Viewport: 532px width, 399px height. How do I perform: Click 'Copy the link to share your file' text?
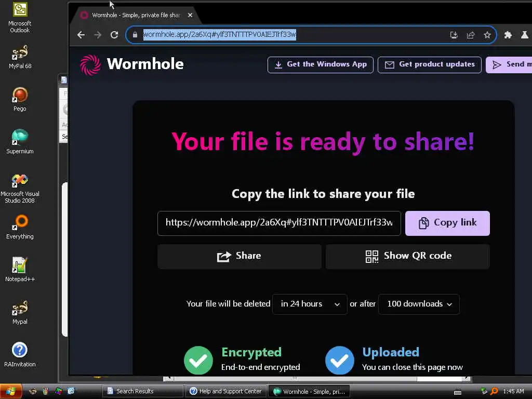(323, 194)
